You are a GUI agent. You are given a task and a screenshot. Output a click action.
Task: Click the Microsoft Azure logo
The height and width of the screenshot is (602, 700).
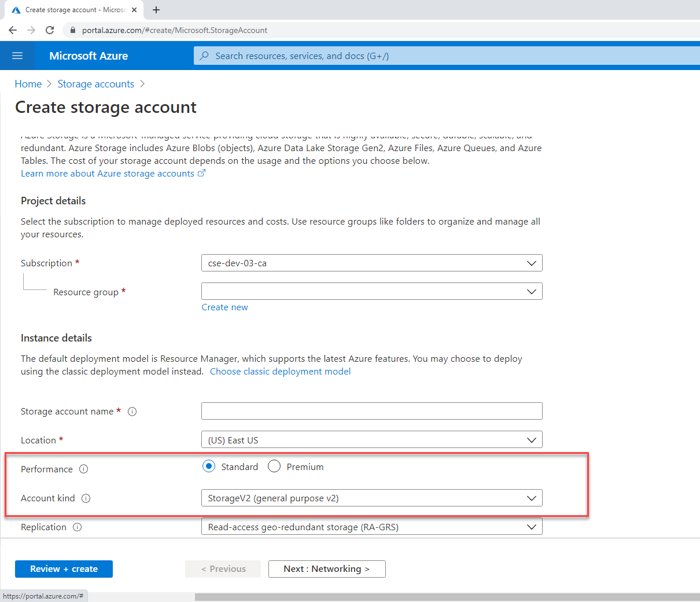88,56
